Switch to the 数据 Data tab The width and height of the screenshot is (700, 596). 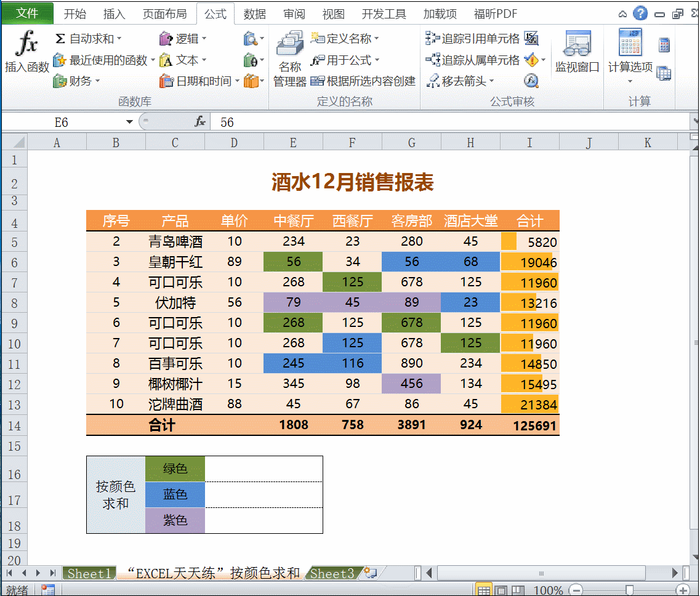tap(254, 14)
